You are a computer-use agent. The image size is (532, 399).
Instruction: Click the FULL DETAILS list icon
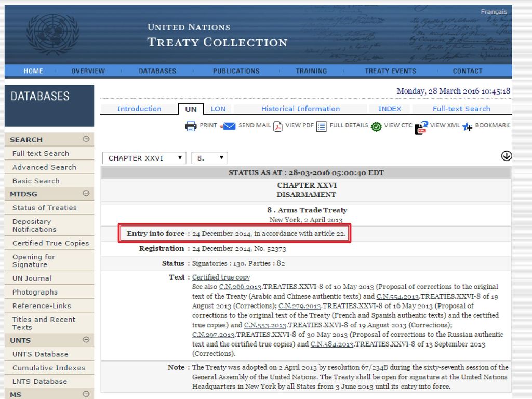[x=321, y=127]
